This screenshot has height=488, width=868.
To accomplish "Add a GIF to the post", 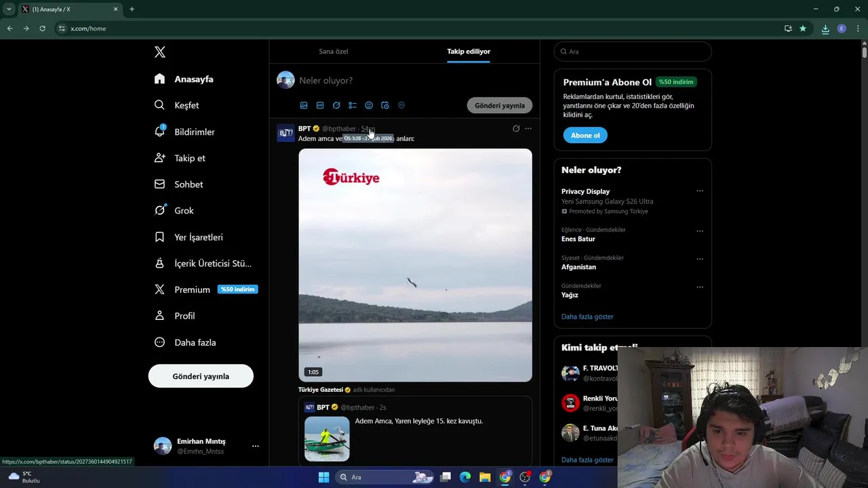I will pyautogui.click(x=320, y=105).
